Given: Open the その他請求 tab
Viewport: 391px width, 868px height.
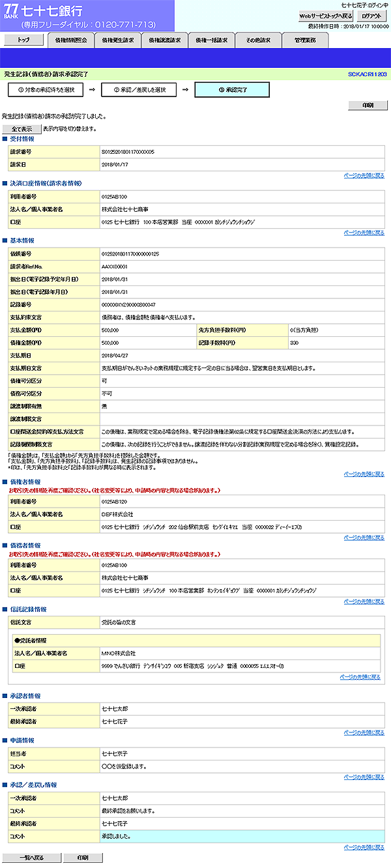Looking at the screenshot, I should click(258, 40).
